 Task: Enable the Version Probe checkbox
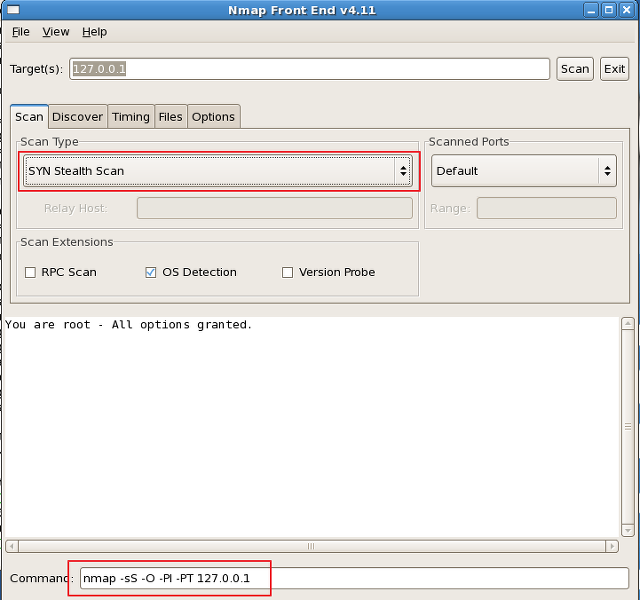[x=287, y=272]
